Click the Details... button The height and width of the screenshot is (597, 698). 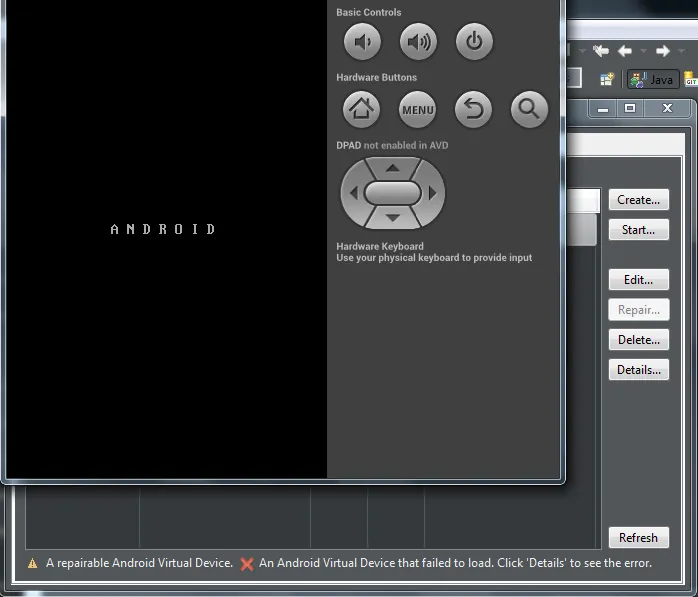point(638,370)
